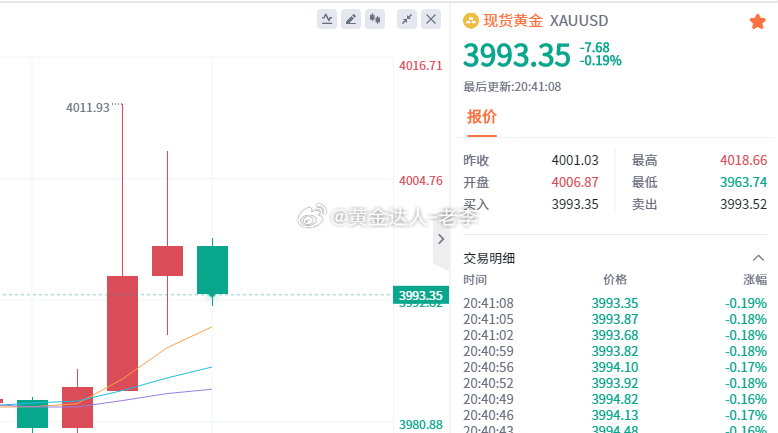
Task: Click the -7.68 change value
Action: 594,48
